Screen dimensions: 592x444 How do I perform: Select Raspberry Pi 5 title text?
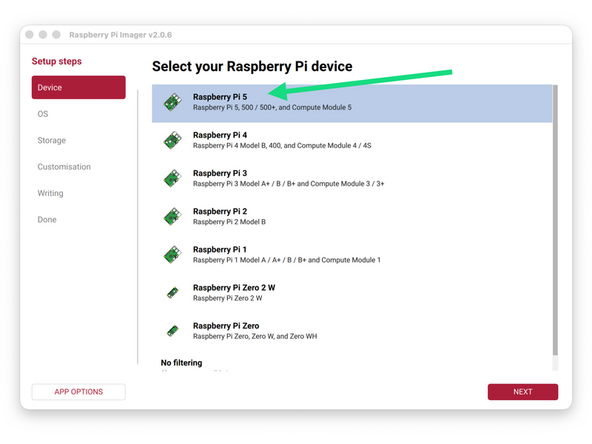click(x=220, y=97)
